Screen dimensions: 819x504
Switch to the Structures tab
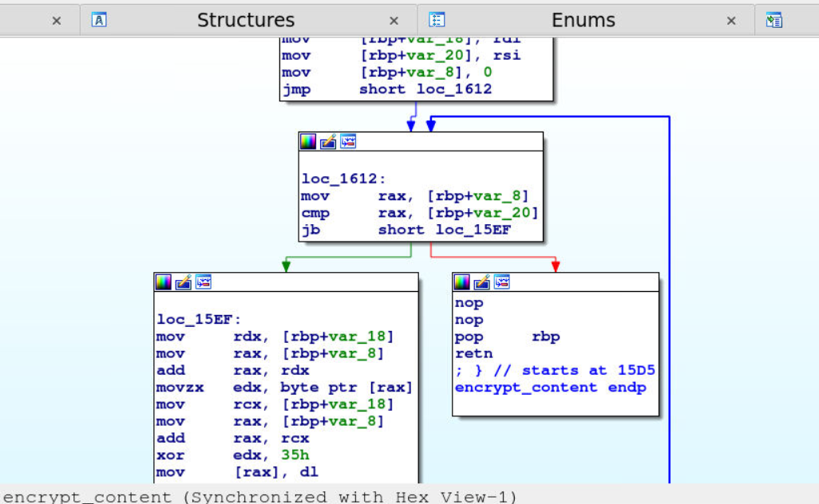[246, 21]
